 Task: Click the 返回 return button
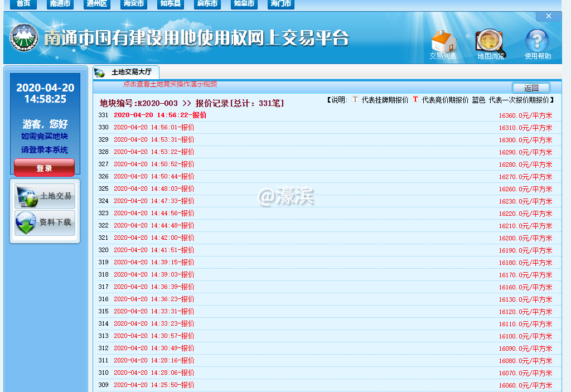531,88
